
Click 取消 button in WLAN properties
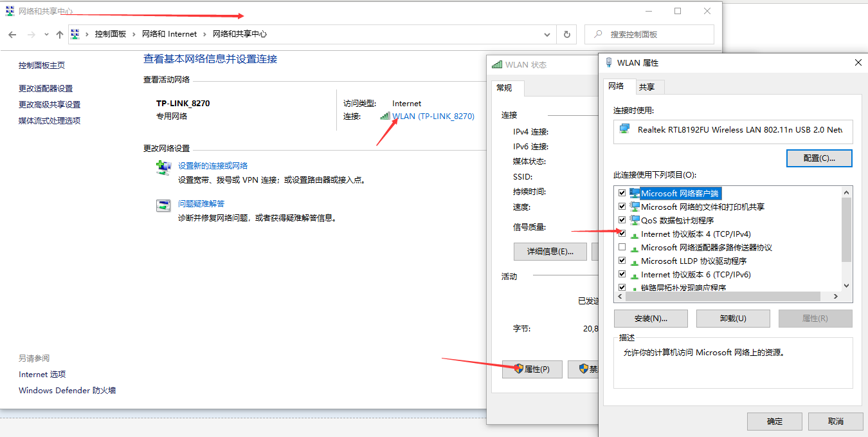point(836,422)
